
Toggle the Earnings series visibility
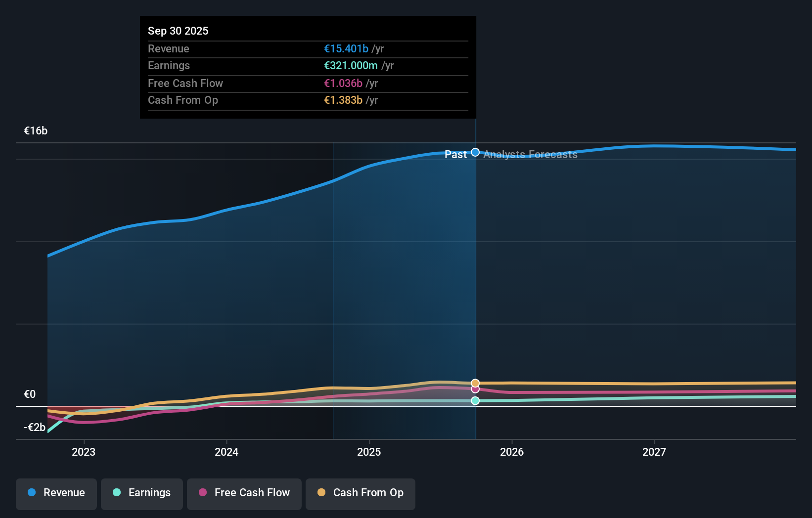coord(141,493)
